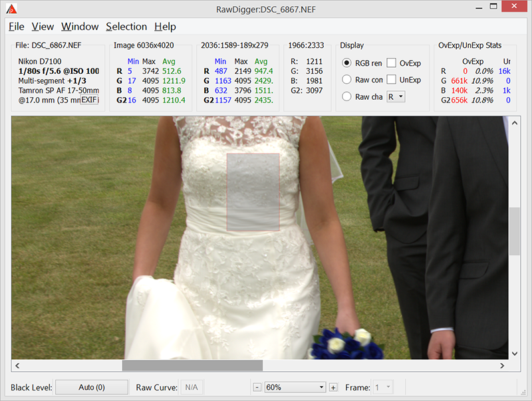Click the vertical scrollbar thumb
The width and height of the screenshot is (532, 401).
click(514, 231)
